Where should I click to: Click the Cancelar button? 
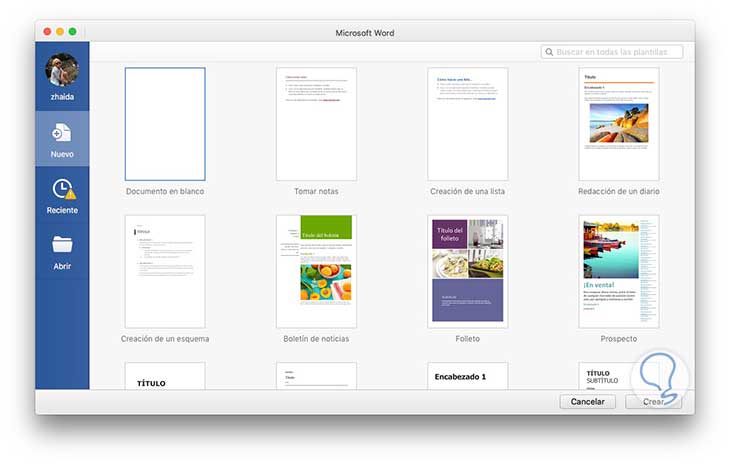pos(588,402)
